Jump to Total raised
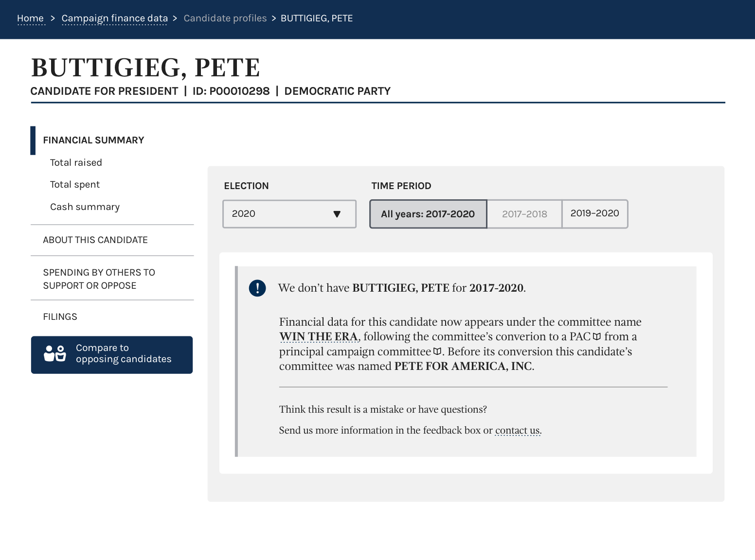Viewport: 755px width, 560px height. [x=76, y=163]
